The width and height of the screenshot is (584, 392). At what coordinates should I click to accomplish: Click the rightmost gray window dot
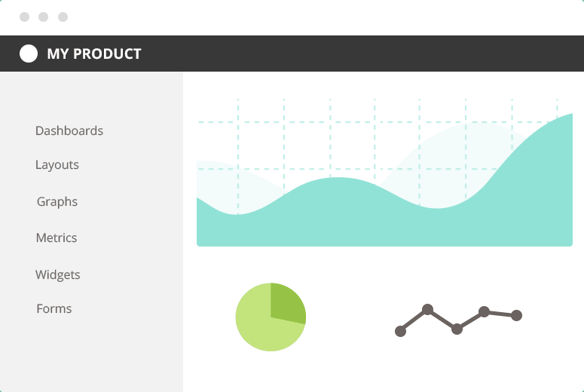pyautogui.click(x=63, y=17)
